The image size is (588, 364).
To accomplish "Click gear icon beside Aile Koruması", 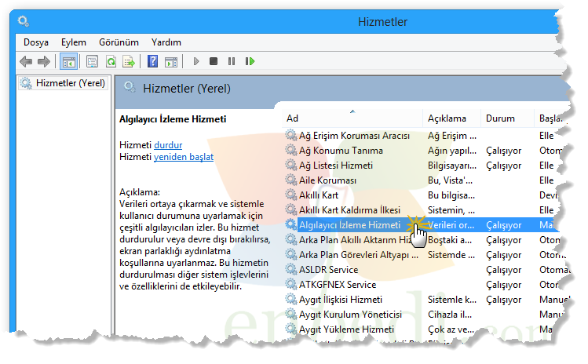I will click(x=291, y=180).
